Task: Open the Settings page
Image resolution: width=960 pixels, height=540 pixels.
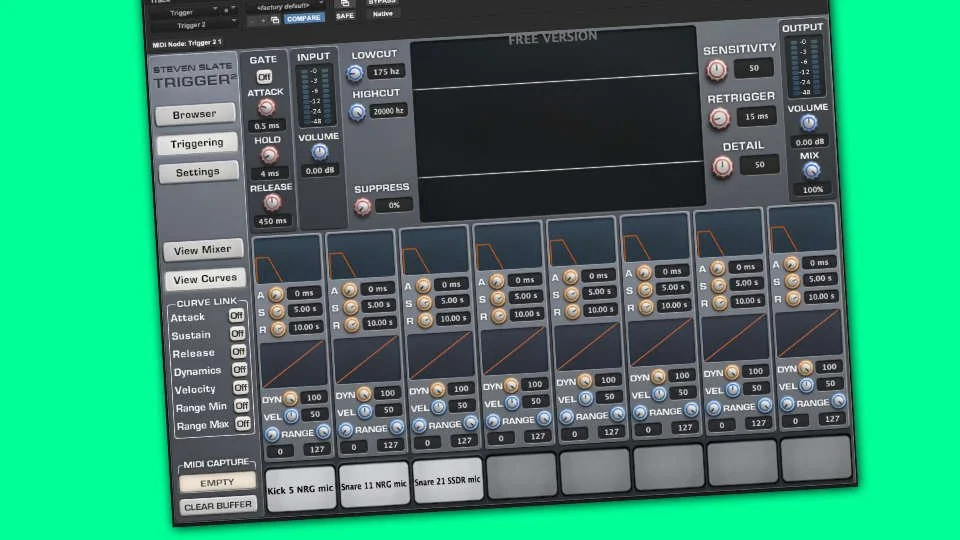Action: point(198,173)
